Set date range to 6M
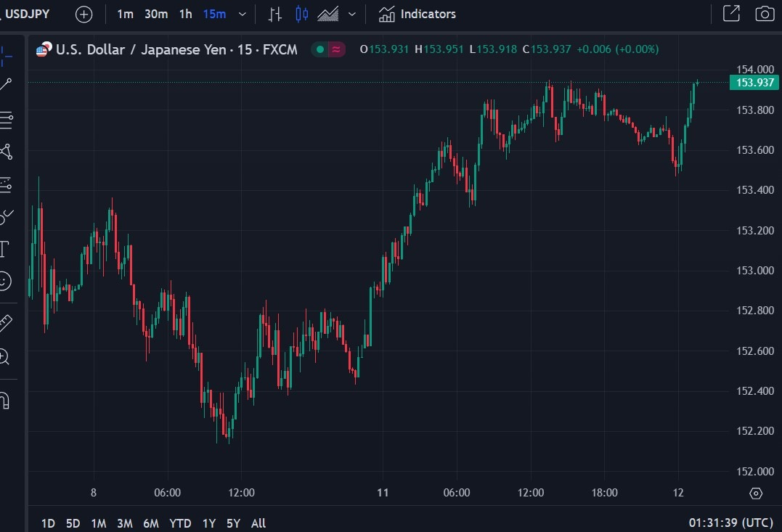782x532 pixels. coord(150,523)
